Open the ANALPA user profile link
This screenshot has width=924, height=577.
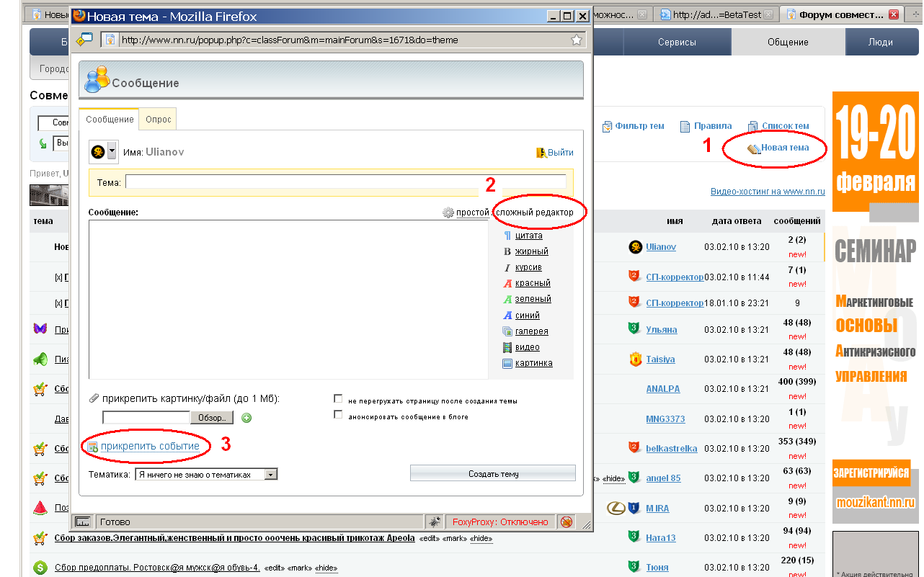[x=663, y=389]
